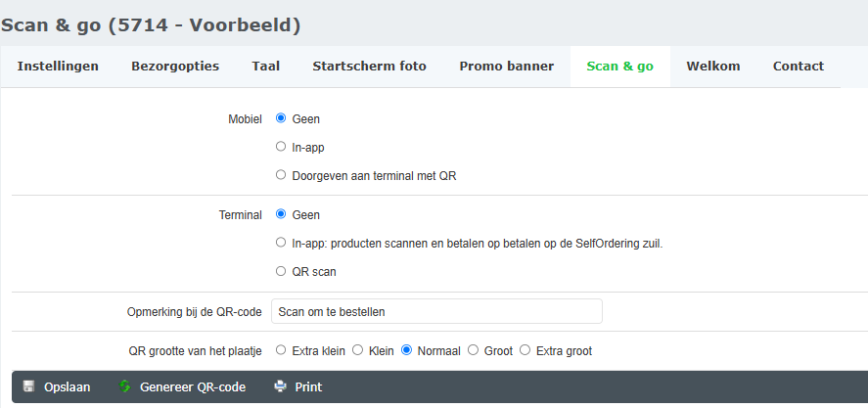This screenshot has width=868, height=408.
Task: Choose Geen under Mobiel
Action: point(281,118)
